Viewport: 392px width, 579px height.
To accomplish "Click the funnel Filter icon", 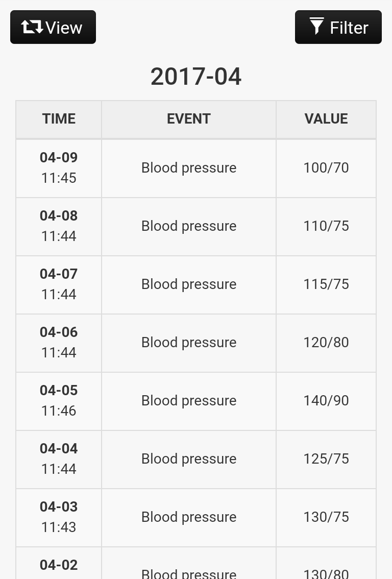I will [x=316, y=26].
